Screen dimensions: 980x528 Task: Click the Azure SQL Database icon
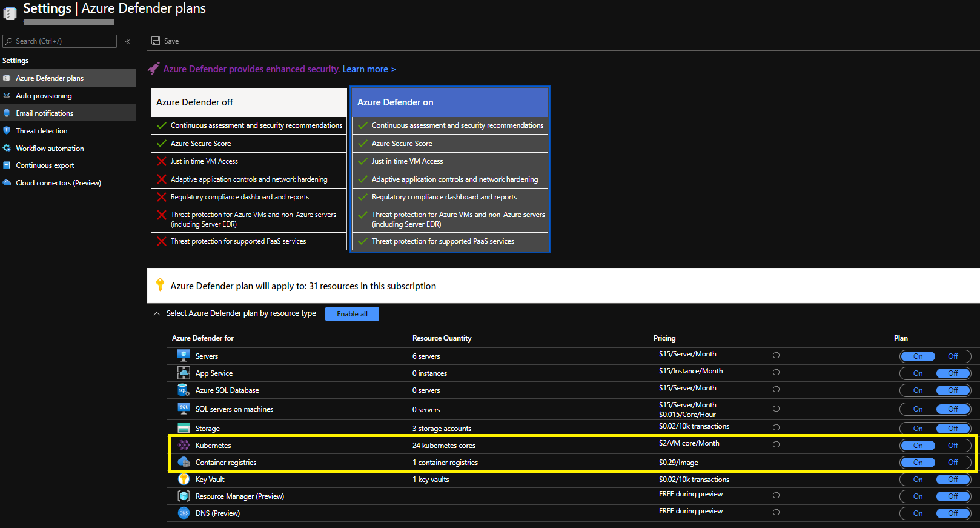(184, 390)
